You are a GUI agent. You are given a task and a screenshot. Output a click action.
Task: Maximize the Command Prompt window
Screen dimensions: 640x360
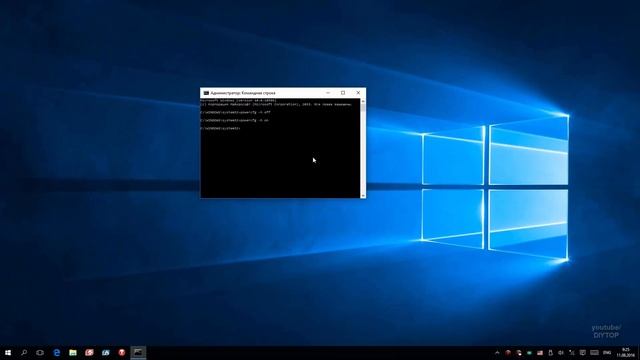tap(343, 93)
